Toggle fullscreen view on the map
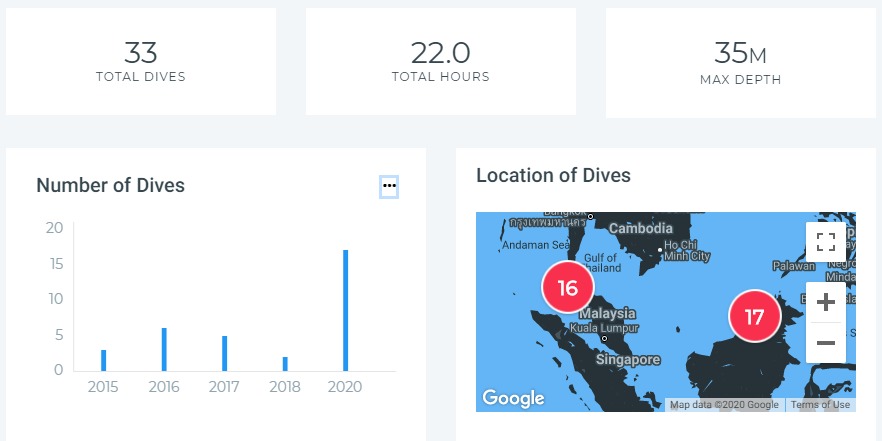Image resolution: width=882 pixels, height=441 pixels. click(825, 242)
